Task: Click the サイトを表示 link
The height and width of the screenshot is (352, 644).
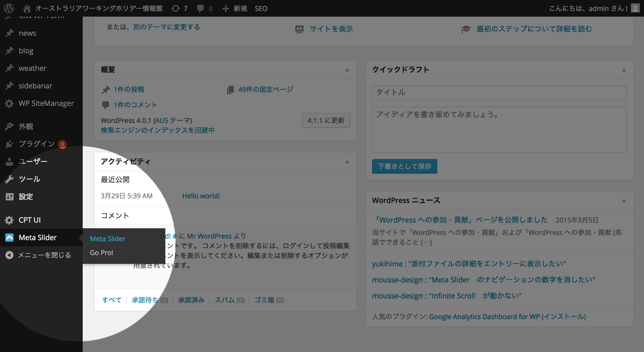Action: 332,29
